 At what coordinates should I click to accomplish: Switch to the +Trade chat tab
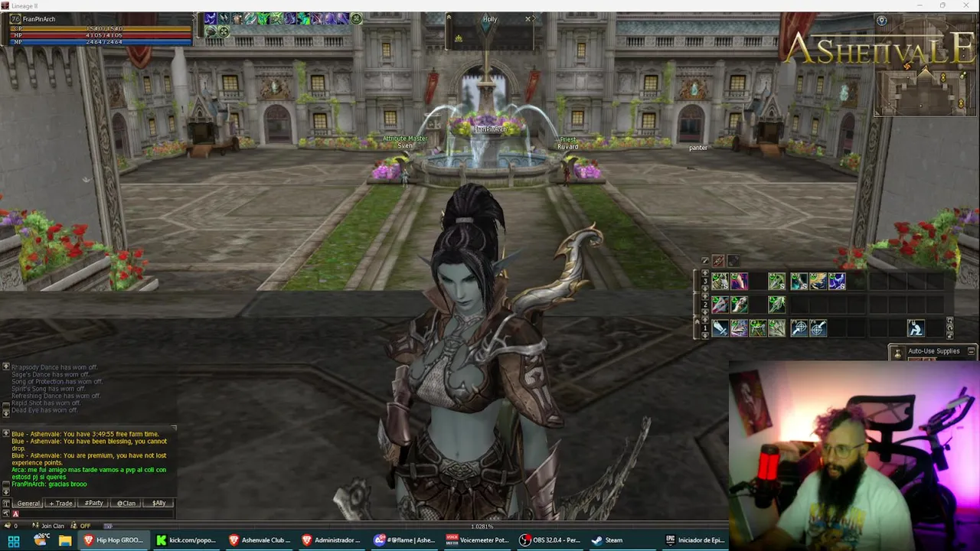pyautogui.click(x=60, y=504)
